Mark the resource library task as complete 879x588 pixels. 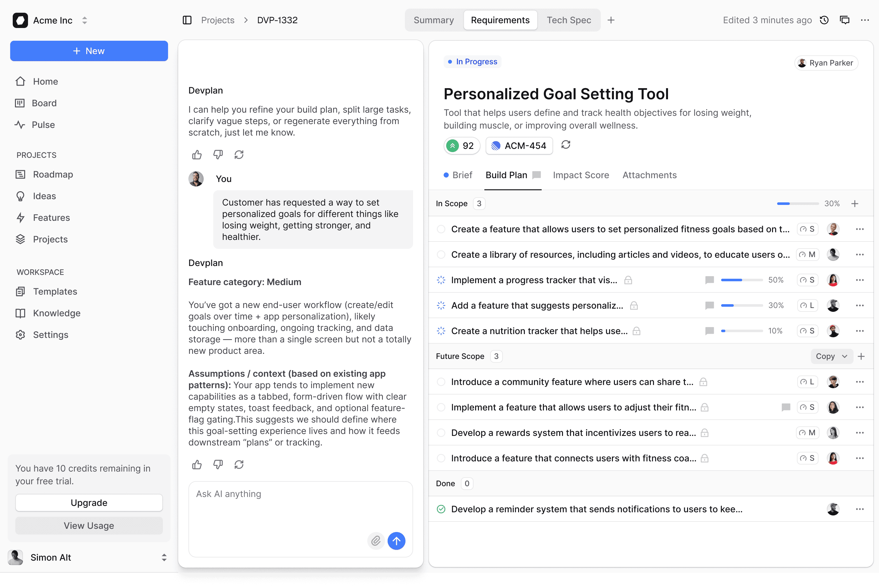click(441, 255)
